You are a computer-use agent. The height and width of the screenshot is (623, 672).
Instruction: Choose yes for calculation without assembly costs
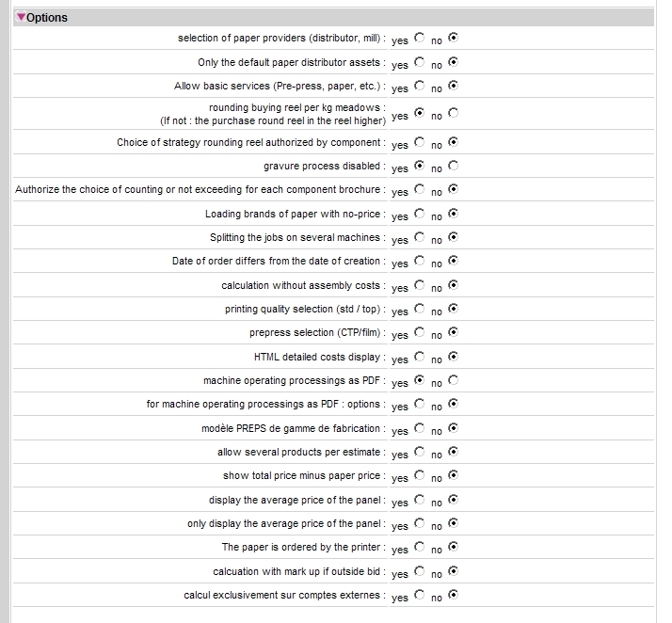click(420, 285)
